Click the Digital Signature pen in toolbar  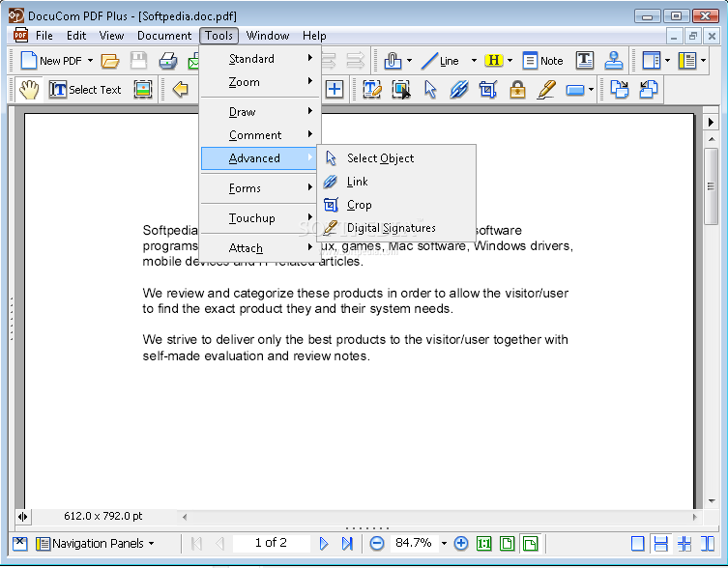pyautogui.click(x=546, y=89)
